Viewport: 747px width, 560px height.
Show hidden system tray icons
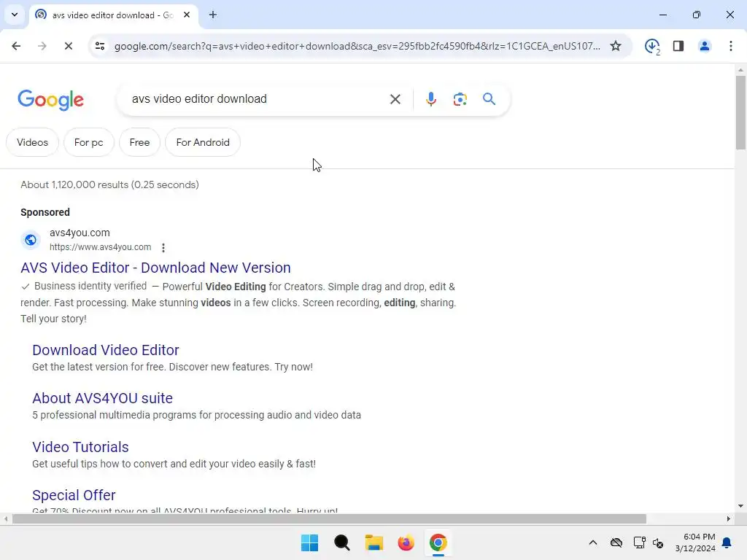click(x=592, y=542)
